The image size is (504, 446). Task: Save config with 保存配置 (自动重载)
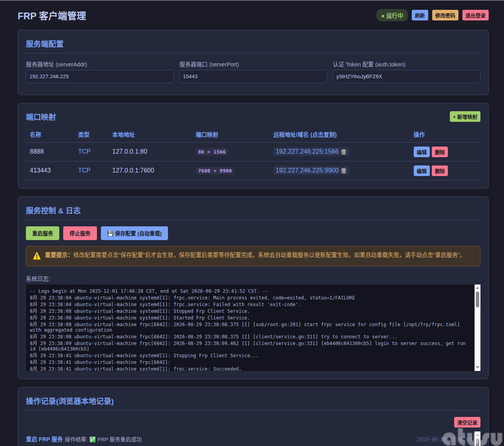(134, 233)
